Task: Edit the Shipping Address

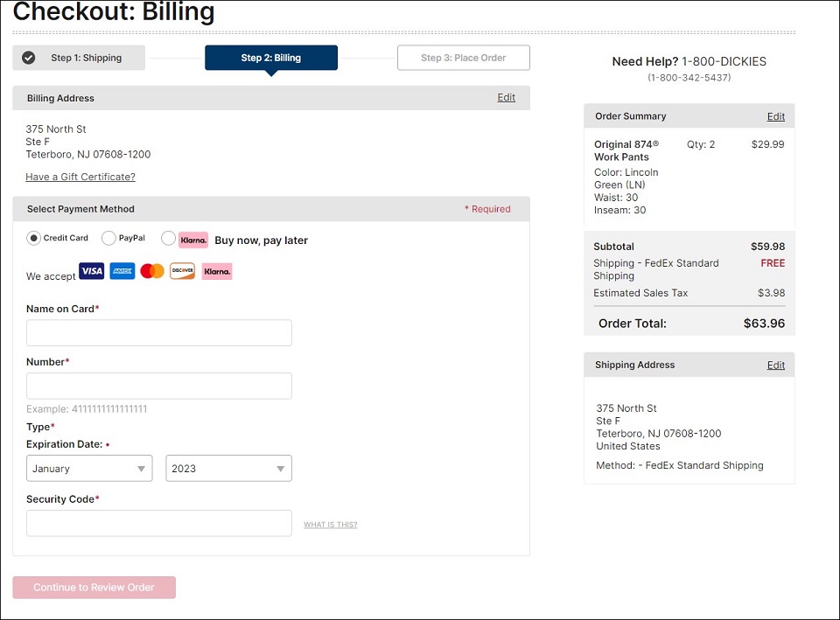Action: pyautogui.click(x=776, y=366)
